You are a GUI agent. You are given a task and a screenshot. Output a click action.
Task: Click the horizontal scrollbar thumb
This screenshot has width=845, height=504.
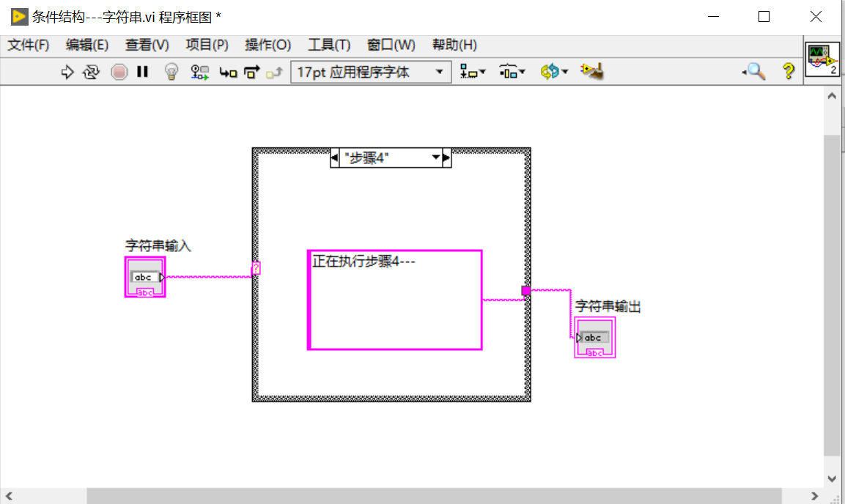click(434, 496)
